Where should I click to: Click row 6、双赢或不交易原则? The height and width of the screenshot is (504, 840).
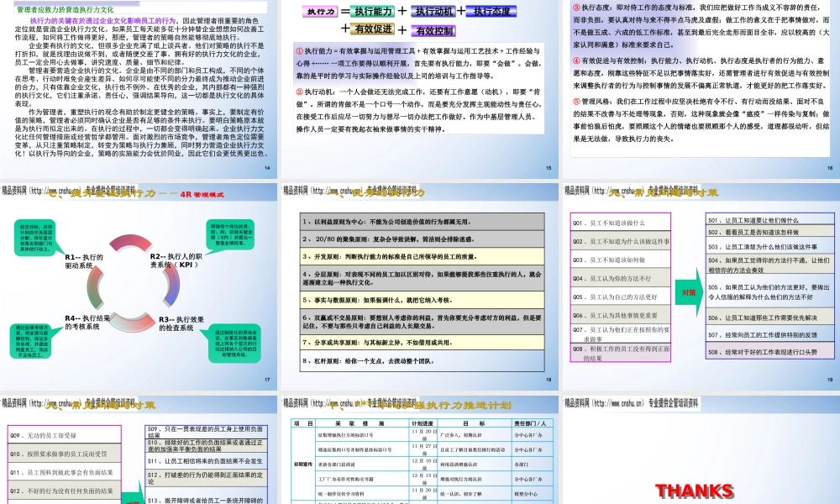[423, 322]
